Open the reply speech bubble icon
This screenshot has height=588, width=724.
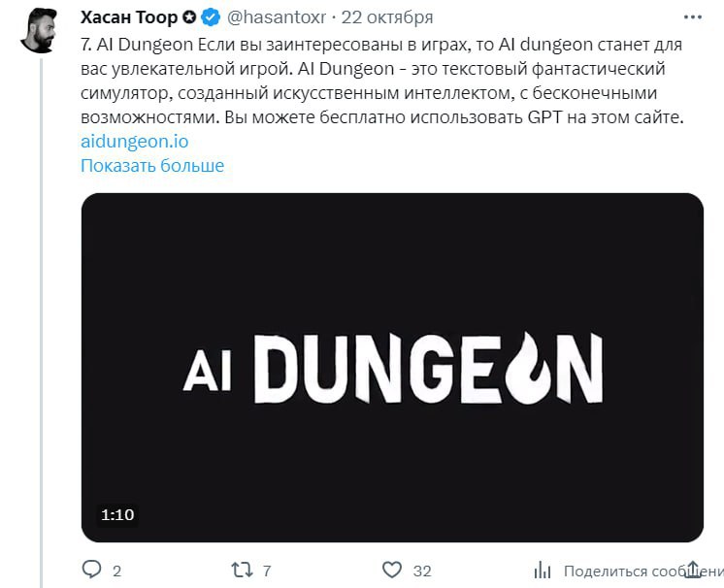pyautogui.click(x=91, y=570)
